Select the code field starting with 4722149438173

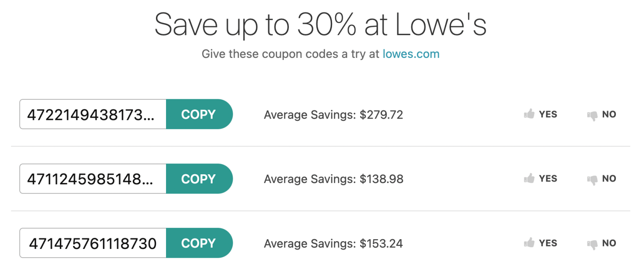click(93, 114)
